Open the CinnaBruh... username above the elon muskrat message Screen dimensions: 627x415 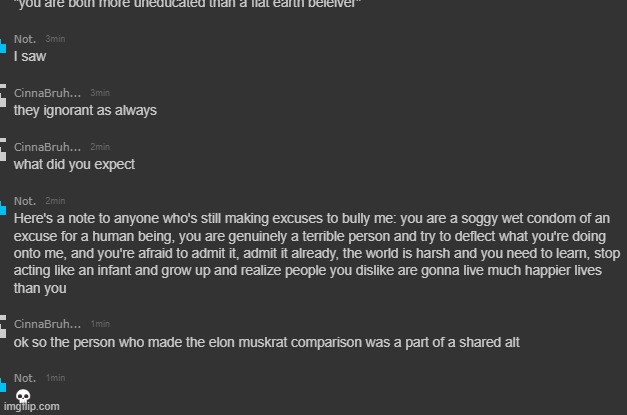tap(47, 324)
